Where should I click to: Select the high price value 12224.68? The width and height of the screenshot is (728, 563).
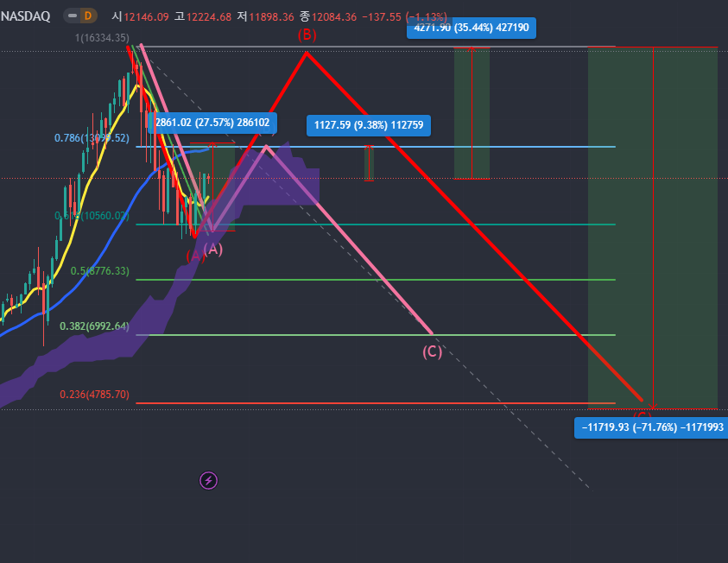point(209,17)
